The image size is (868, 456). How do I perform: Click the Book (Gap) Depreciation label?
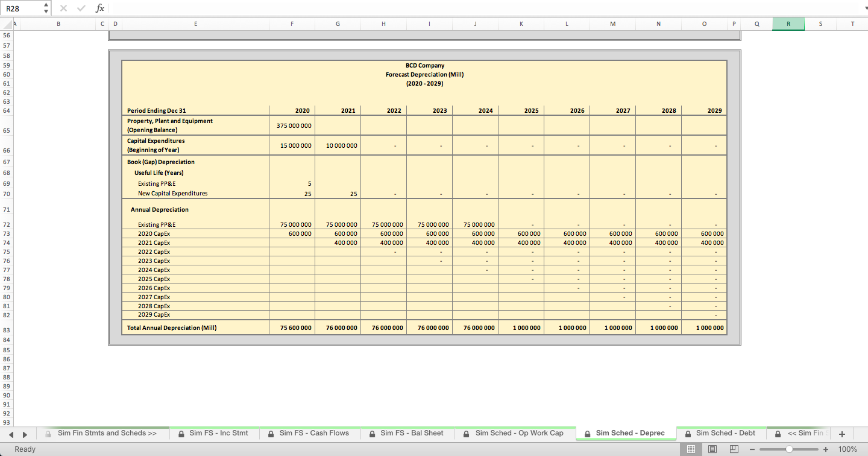160,162
